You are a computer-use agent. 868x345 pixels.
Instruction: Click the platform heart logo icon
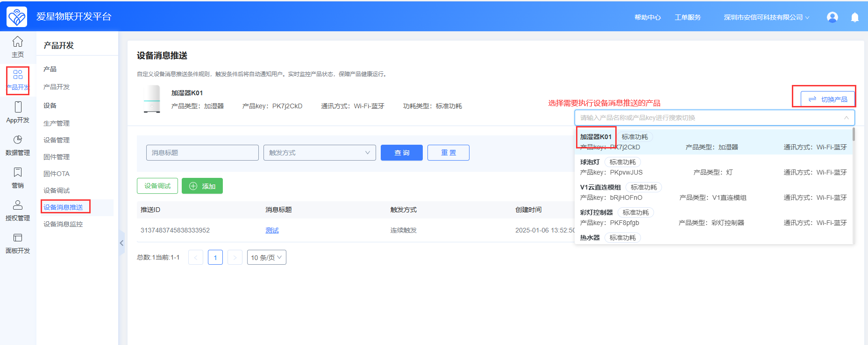17,17
